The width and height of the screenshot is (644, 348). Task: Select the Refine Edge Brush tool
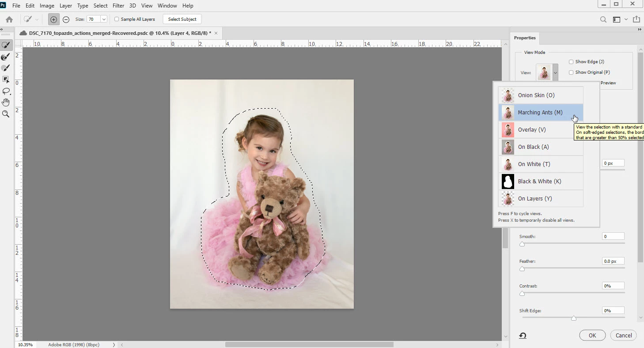coord(6,57)
